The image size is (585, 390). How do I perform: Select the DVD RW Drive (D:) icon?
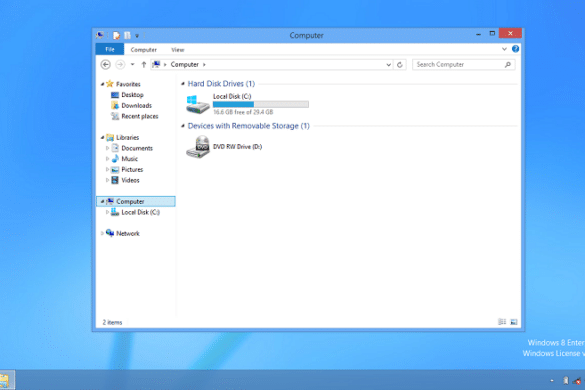point(198,147)
